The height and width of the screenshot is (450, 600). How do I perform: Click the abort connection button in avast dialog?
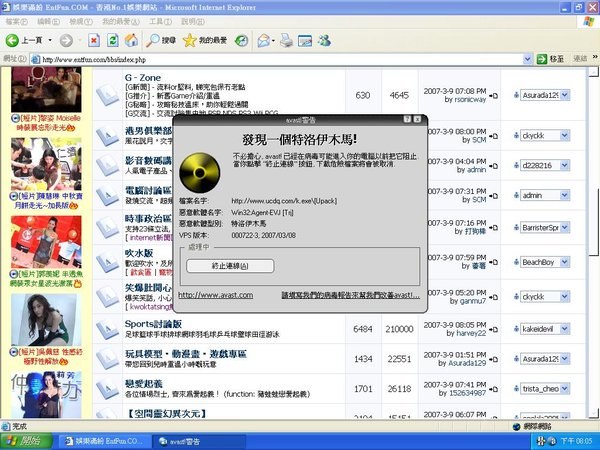click(230, 266)
